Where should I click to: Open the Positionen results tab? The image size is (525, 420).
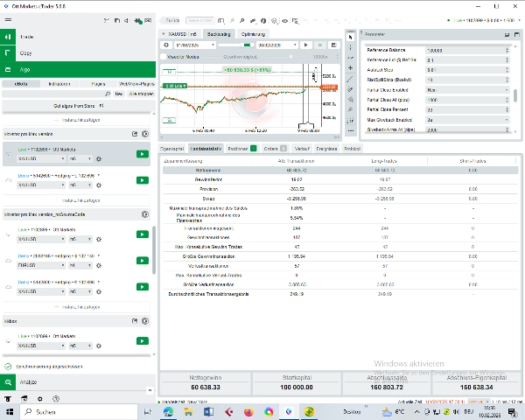(241, 149)
